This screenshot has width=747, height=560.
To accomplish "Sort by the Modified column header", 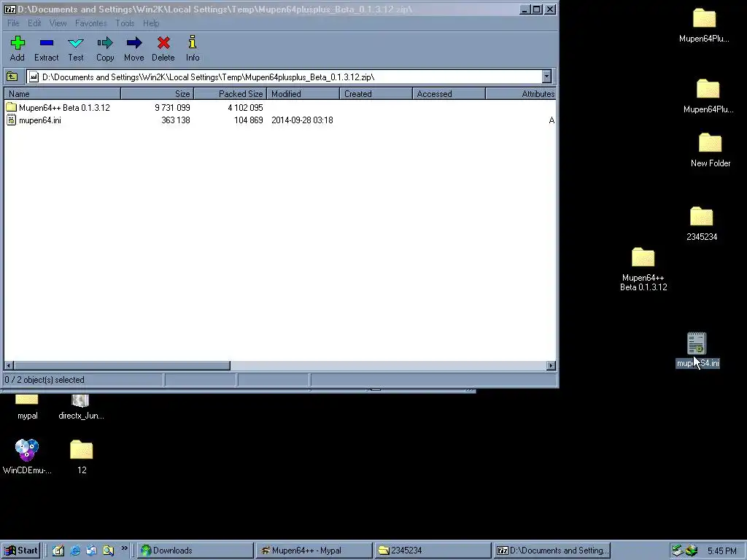I will pyautogui.click(x=303, y=94).
